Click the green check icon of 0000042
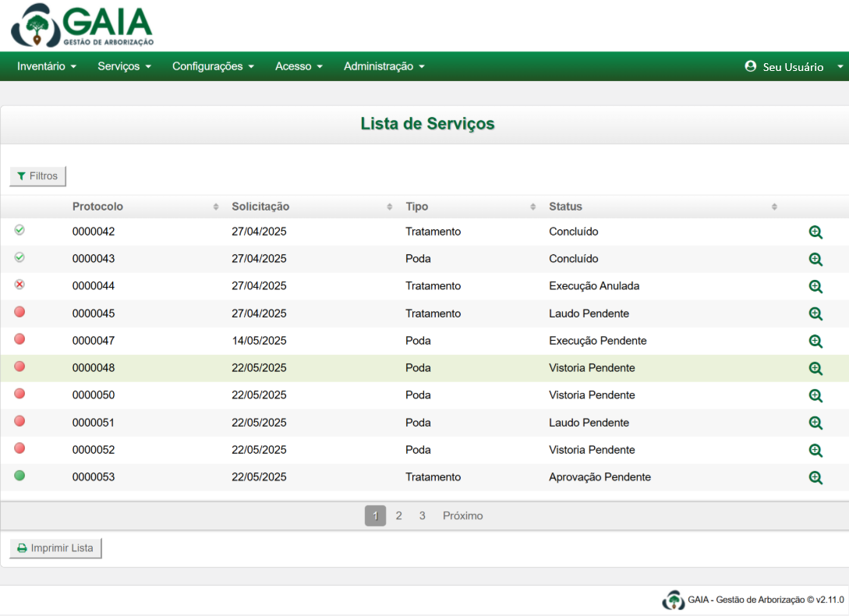 (19, 230)
